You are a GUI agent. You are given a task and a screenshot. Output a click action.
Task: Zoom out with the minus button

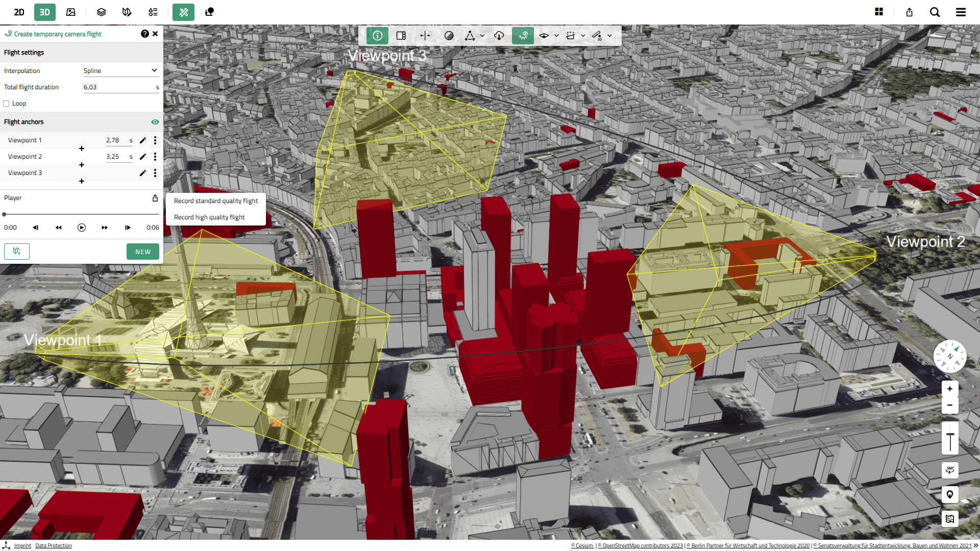coord(950,405)
